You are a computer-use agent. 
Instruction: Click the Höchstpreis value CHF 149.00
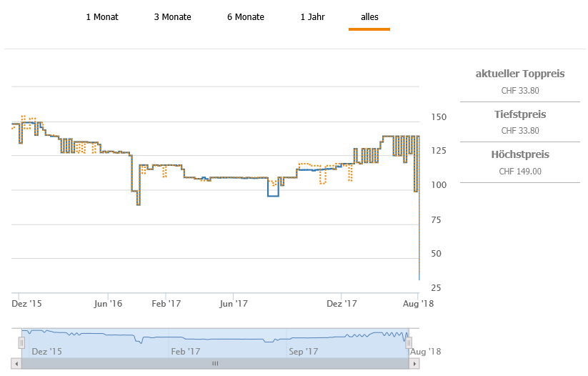[x=520, y=172]
